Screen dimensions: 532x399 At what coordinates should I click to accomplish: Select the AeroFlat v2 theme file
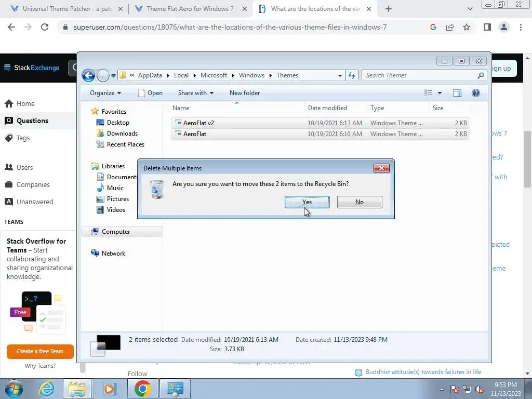coord(320,123)
